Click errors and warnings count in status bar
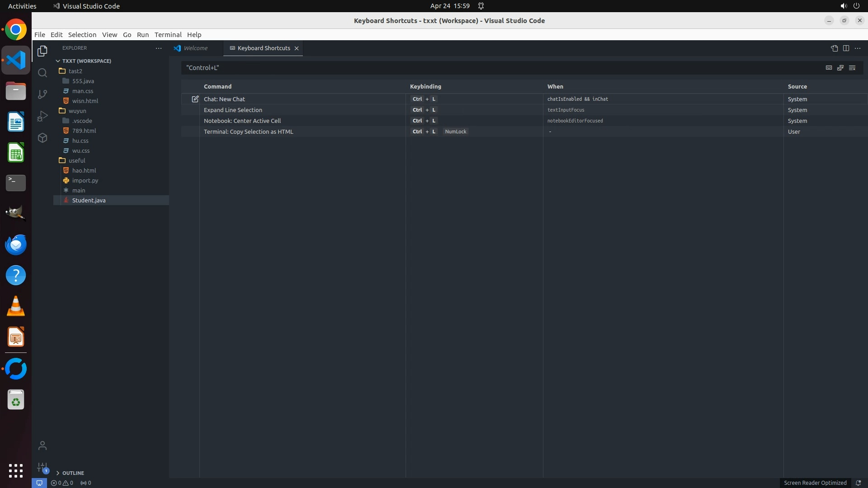 pyautogui.click(x=62, y=483)
